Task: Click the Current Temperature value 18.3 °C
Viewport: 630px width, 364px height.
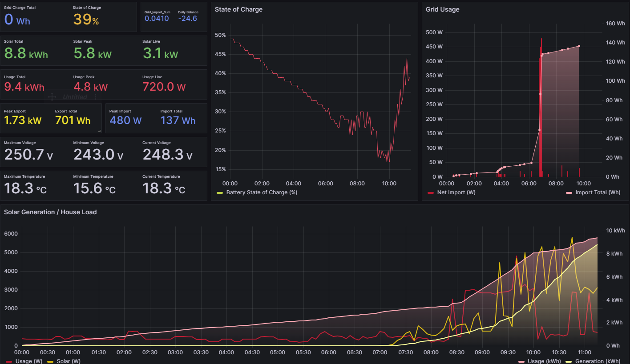Action: (x=164, y=188)
